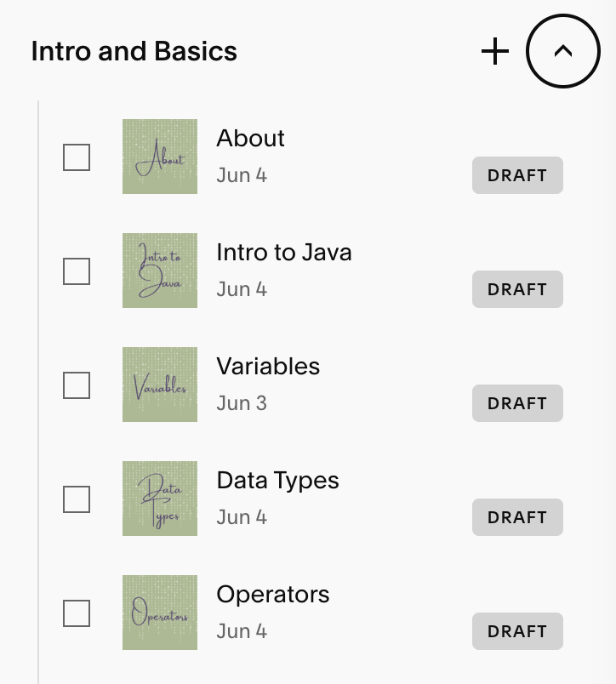The height and width of the screenshot is (684, 616).
Task: Collapse the Intro and Basics section
Action: [x=563, y=52]
